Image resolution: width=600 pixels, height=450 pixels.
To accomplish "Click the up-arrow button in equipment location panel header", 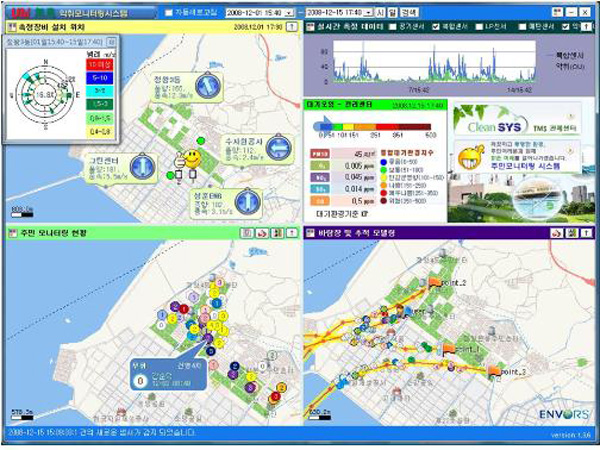I will coord(292,27).
